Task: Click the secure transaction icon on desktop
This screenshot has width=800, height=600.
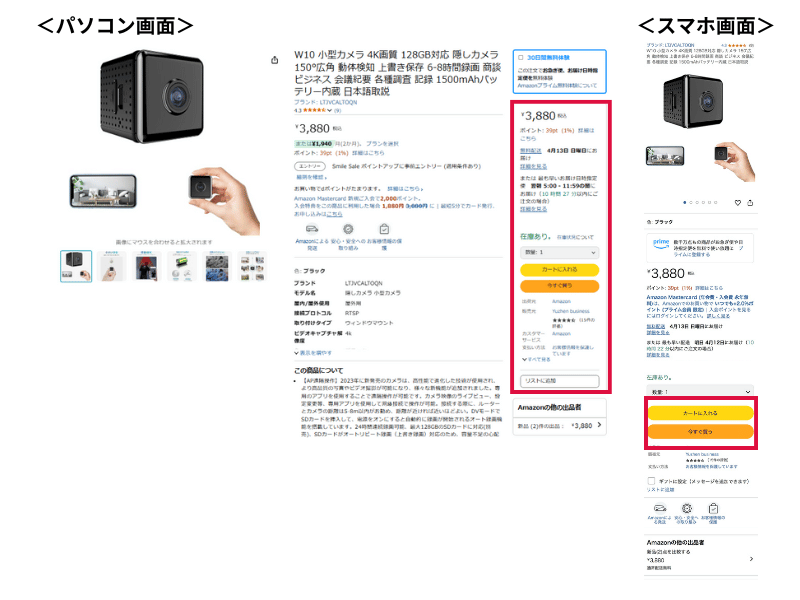Action: click(348, 229)
